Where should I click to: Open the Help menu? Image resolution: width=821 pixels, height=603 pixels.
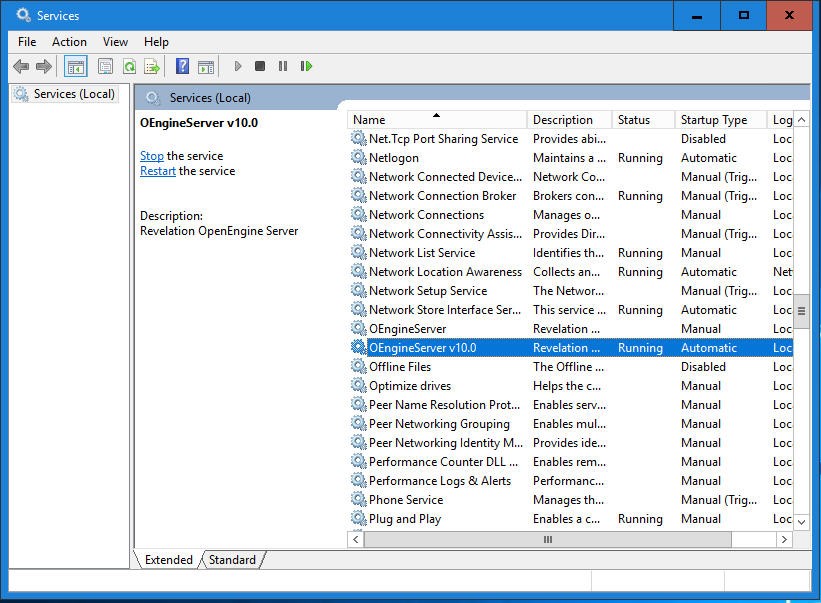pos(156,42)
